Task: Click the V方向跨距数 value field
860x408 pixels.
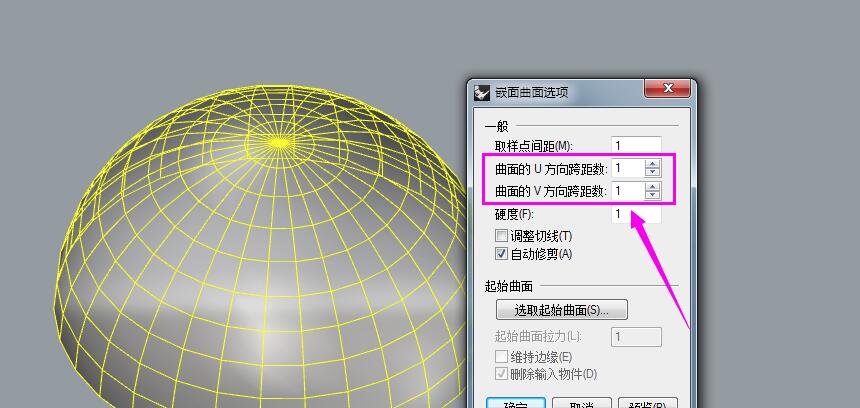Action: click(627, 191)
